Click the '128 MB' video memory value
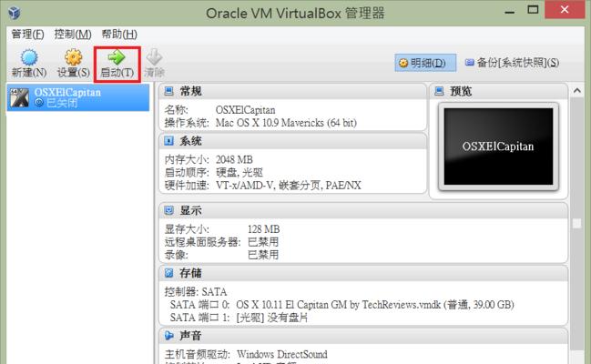The height and width of the screenshot is (364, 591). pyautogui.click(x=263, y=229)
